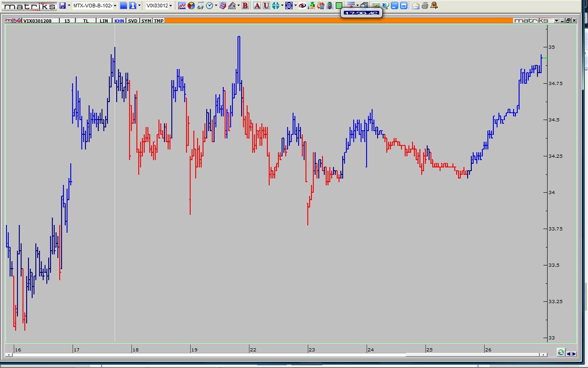Image resolution: width=588 pixels, height=368 pixels.
Task: Open the green grid table icon
Action: [339, 6]
